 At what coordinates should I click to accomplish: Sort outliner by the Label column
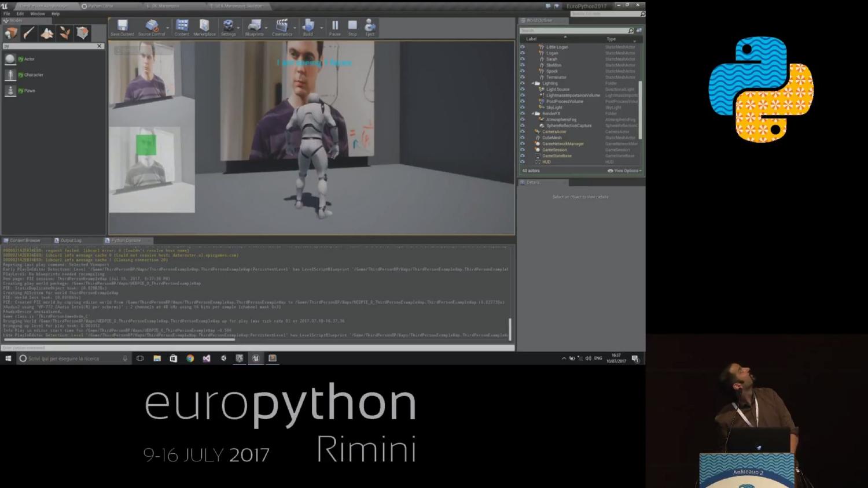(531, 39)
